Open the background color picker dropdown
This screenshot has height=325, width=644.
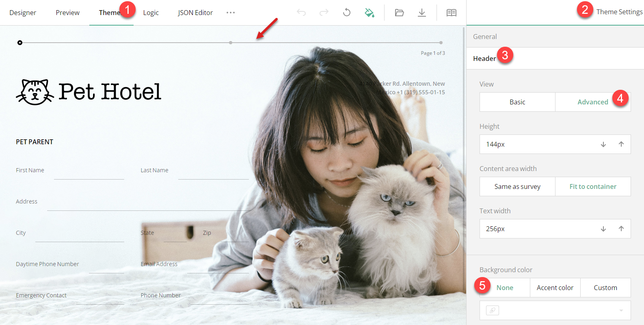[x=621, y=310]
